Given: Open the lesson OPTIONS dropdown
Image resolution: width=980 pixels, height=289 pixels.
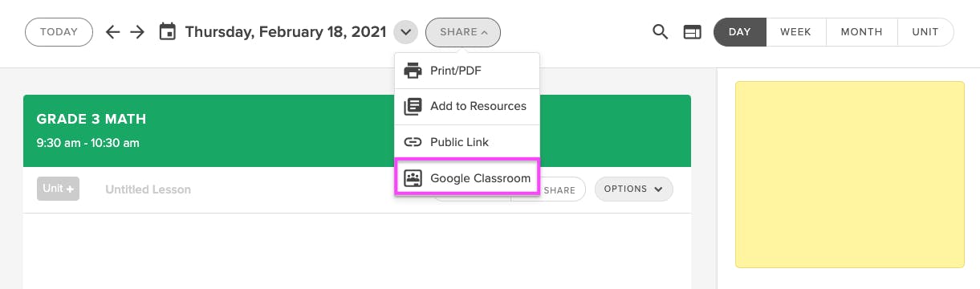Looking at the screenshot, I should 633,189.
